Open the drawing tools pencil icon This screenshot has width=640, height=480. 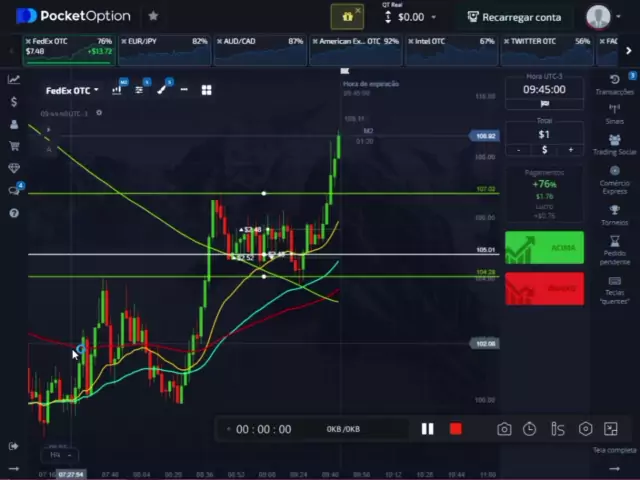click(161, 90)
